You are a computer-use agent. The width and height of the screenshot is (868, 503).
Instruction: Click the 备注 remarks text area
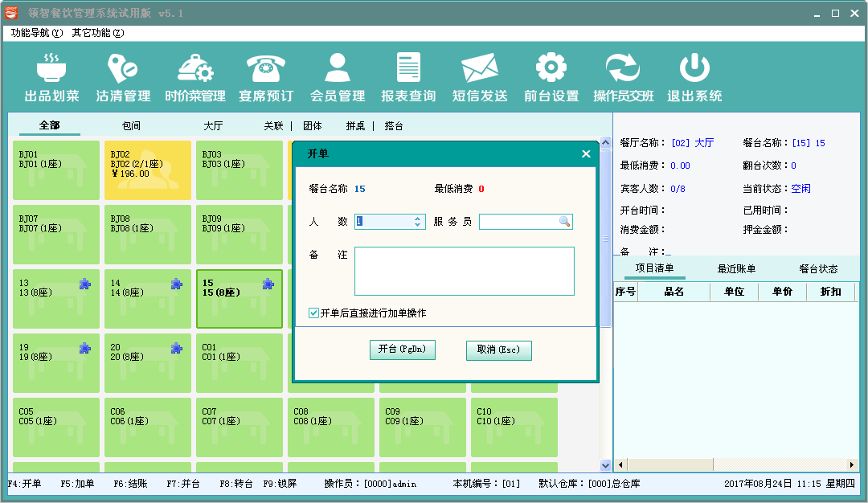click(464, 271)
